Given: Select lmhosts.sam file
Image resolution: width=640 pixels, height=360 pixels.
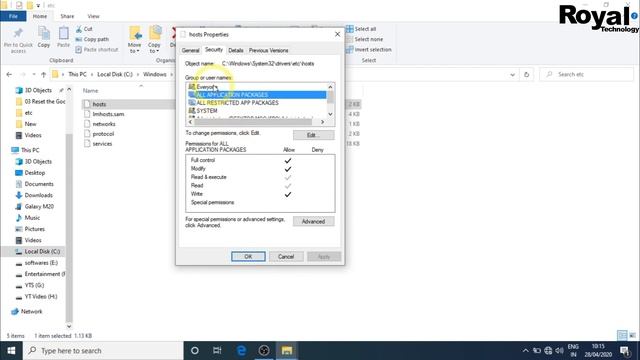Looking at the screenshot, I should (108, 114).
